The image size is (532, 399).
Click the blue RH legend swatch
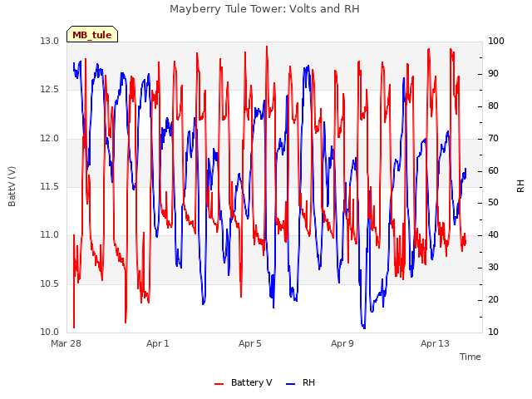(291, 384)
